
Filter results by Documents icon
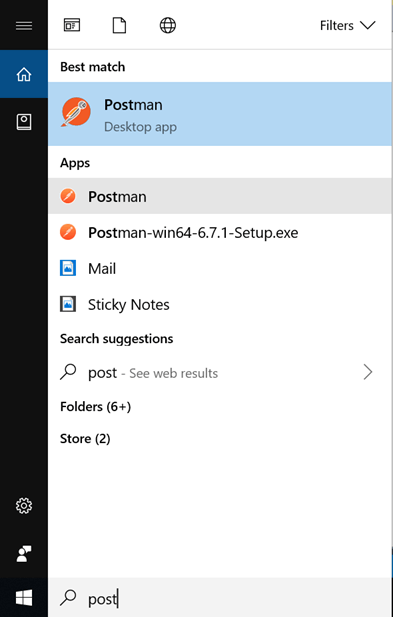pyautogui.click(x=120, y=26)
